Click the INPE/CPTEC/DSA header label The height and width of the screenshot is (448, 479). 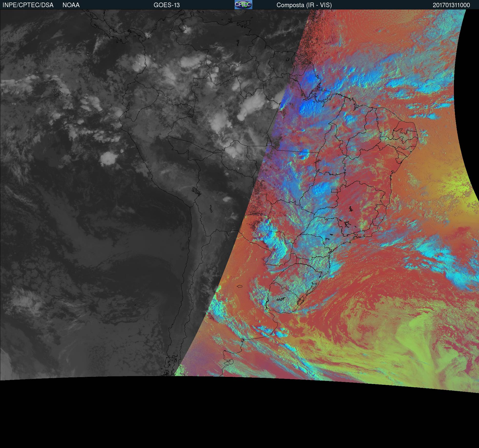(28, 5)
